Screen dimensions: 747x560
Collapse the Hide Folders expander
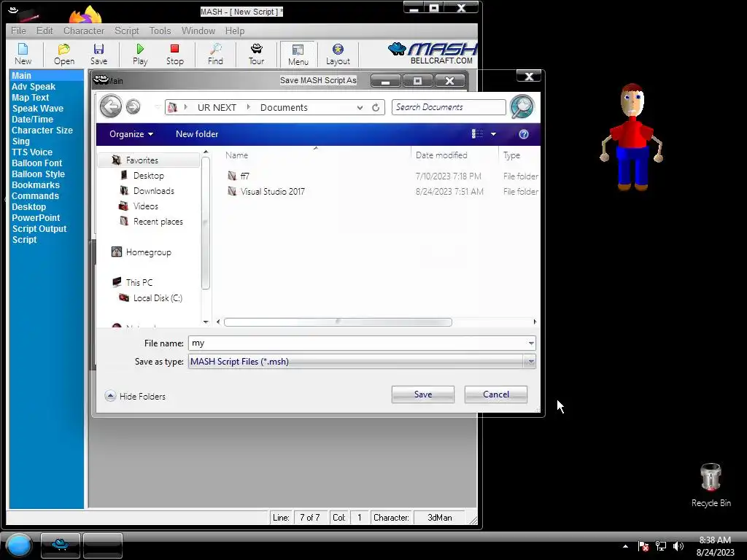point(135,396)
